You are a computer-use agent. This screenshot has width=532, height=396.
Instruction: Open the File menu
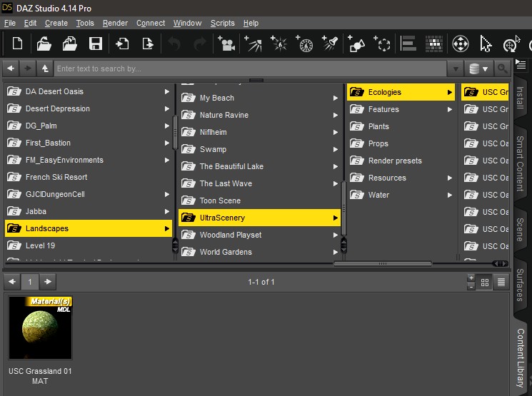pyautogui.click(x=10, y=23)
